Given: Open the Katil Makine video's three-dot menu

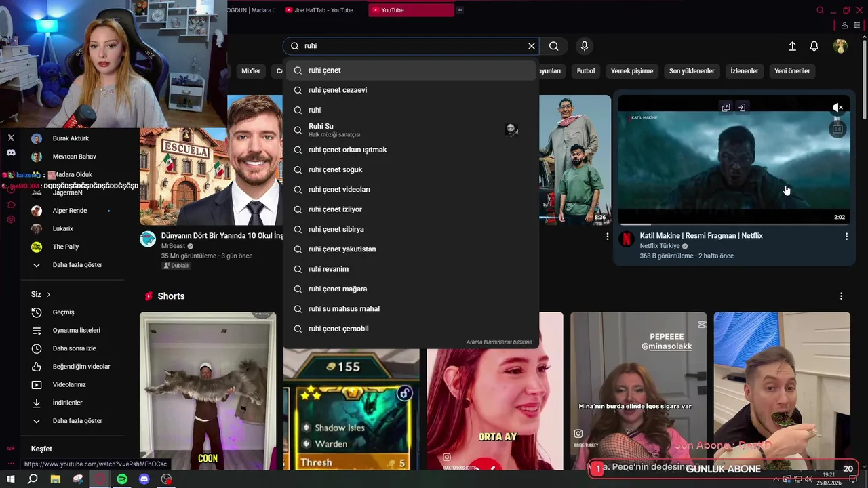Looking at the screenshot, I should [846, 236].
